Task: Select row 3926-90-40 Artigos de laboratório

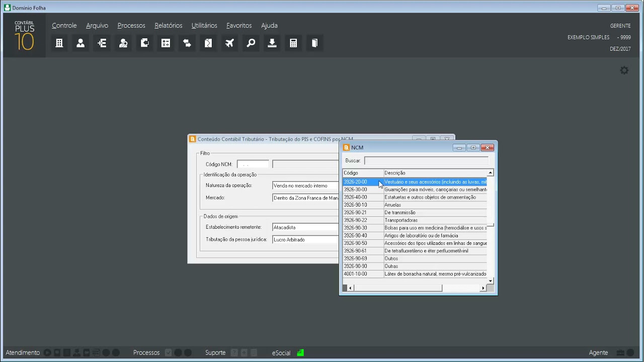Action: pyautogui.click(x=415, y=236)
